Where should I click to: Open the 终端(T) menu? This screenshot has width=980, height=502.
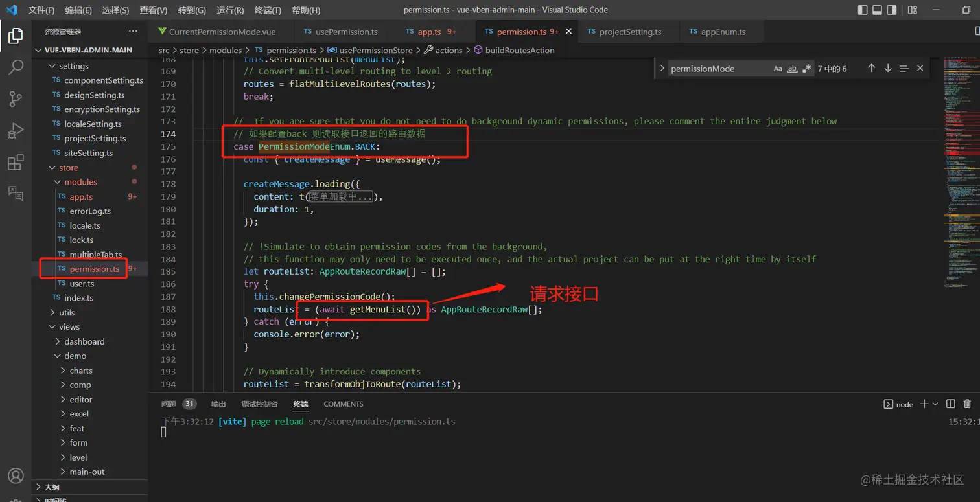[x=268, y=10]
